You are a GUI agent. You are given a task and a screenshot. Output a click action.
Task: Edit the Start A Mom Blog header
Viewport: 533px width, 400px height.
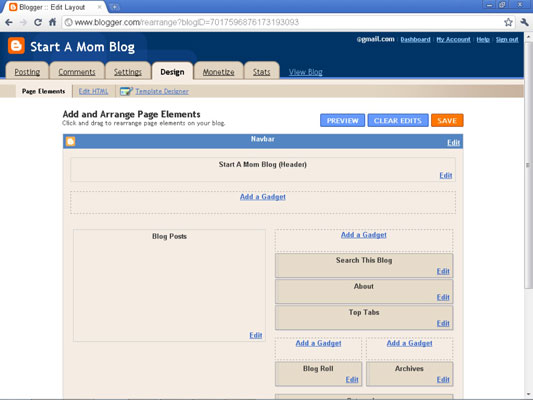click(446, 175)
